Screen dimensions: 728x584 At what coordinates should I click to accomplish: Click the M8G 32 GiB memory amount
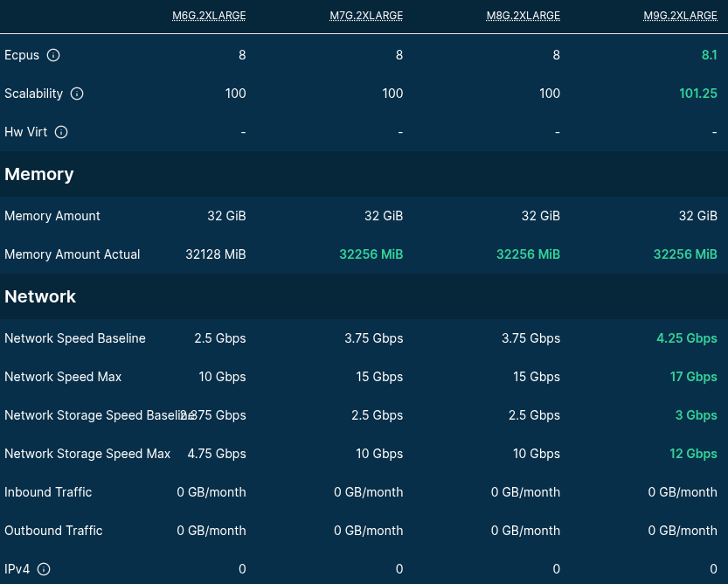point(541,216)
